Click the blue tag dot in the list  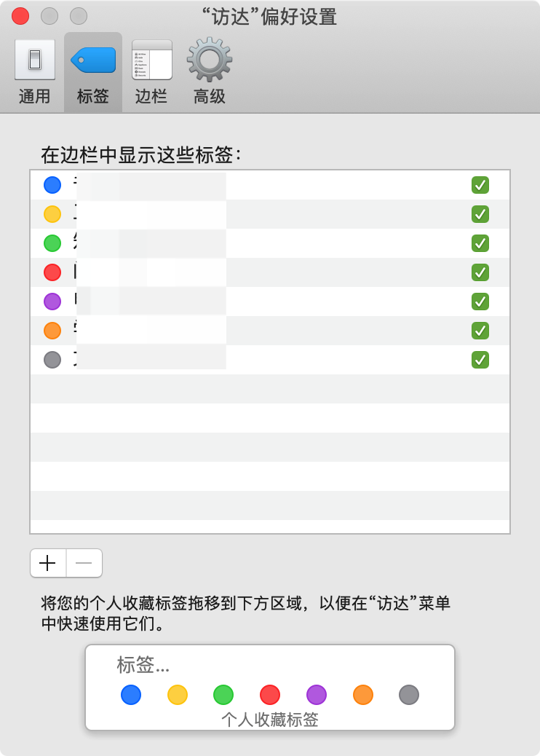pyautogui.click(x=52, y=185)
